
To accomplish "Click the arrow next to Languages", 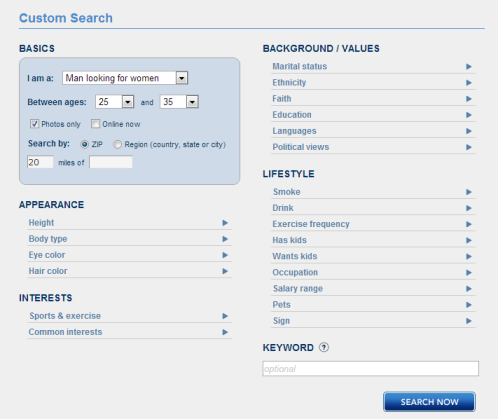I will tap(469, 131).
